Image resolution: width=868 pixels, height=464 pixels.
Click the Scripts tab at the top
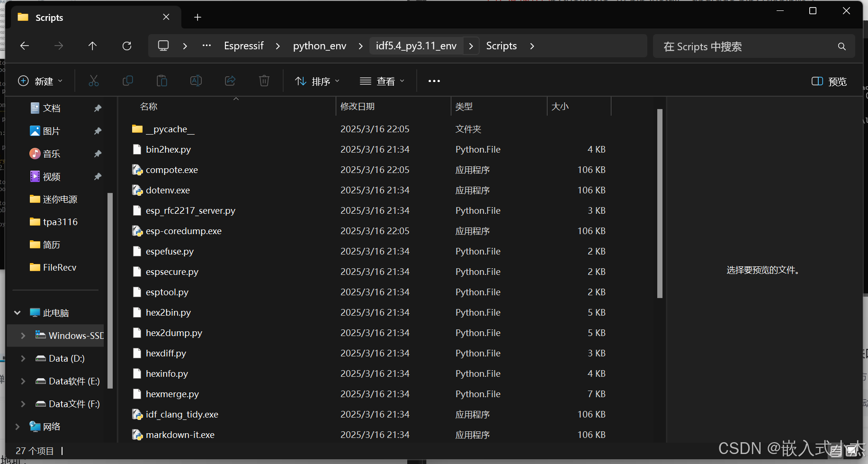pos(50,17)
